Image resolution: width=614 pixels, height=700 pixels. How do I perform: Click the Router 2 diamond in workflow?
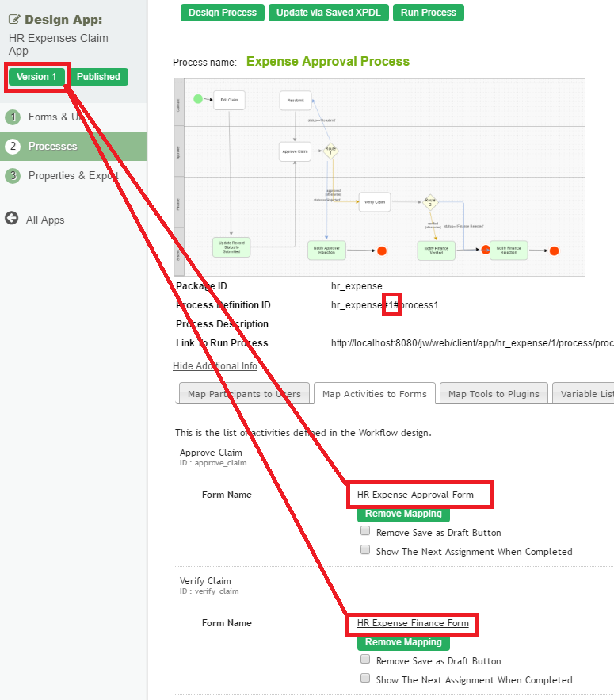point(430,202)
